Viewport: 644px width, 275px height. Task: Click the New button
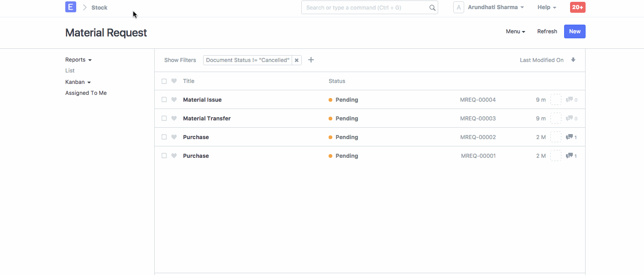point(574,31)
